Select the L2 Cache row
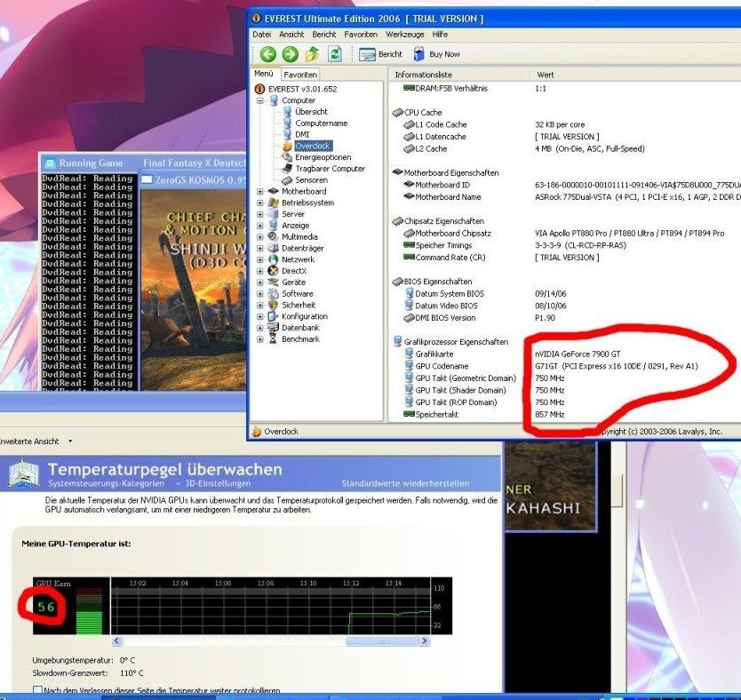The width and height of the screenshot is (741, 700). [x=565, y=148]
